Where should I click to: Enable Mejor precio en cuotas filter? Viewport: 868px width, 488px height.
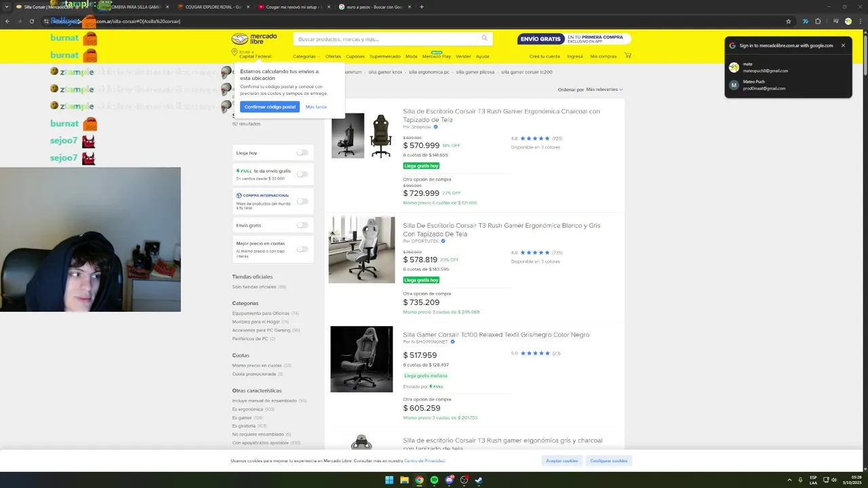pyautogui.click(x=302, y=249)
